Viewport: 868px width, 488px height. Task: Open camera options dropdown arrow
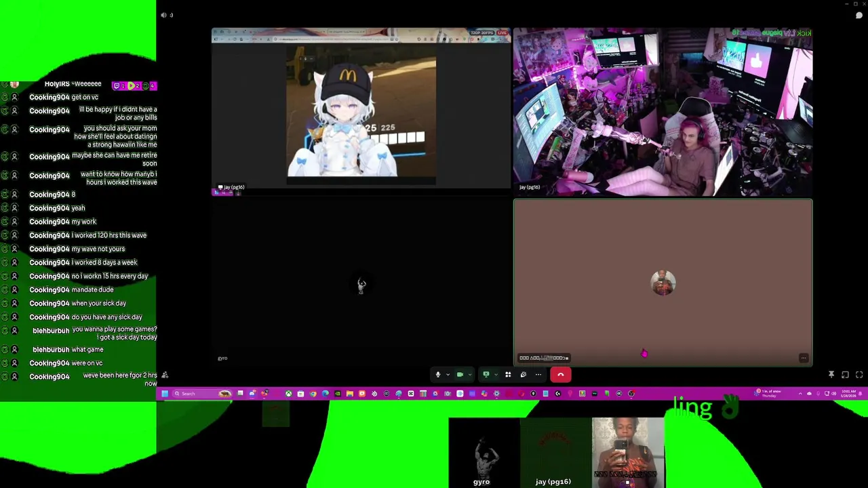(469, 375)
